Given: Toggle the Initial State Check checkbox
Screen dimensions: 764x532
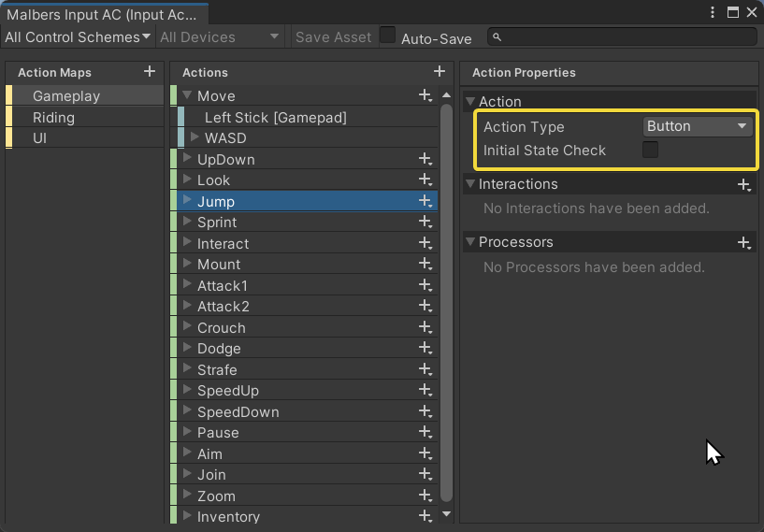Looking at the screenshot, I should tap(650, 151).
